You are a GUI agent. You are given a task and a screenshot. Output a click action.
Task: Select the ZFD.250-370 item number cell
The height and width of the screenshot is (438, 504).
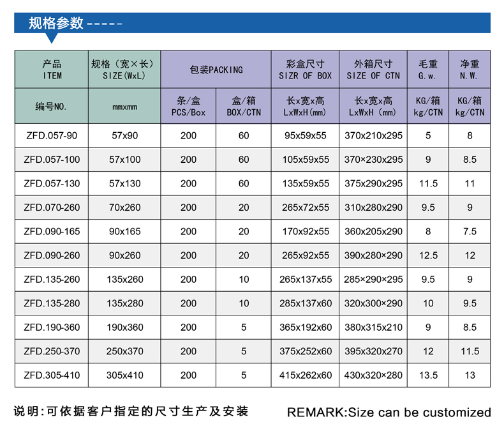52,351
